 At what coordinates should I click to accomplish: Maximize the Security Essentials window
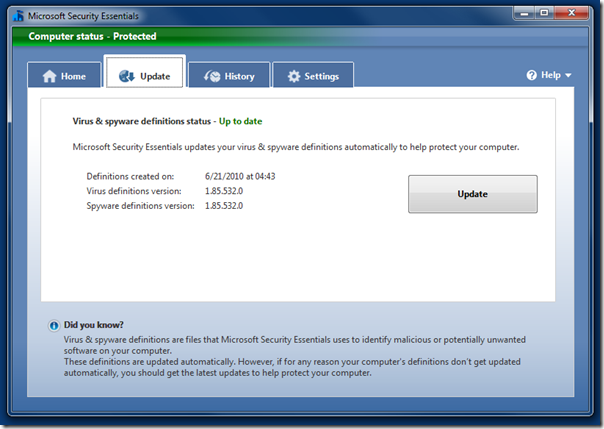[544, 13]
